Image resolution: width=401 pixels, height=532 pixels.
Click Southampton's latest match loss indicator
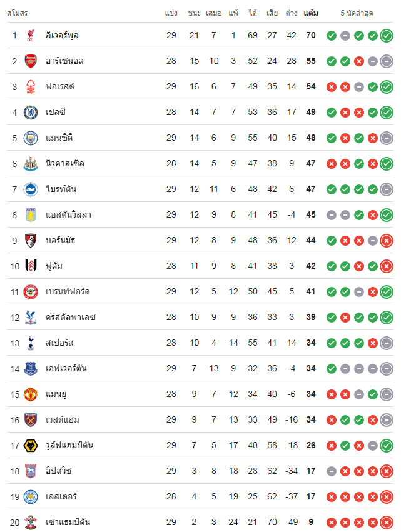(387, 523)
